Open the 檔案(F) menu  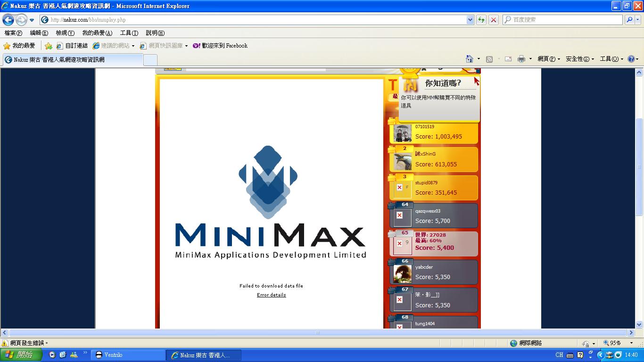13,33
